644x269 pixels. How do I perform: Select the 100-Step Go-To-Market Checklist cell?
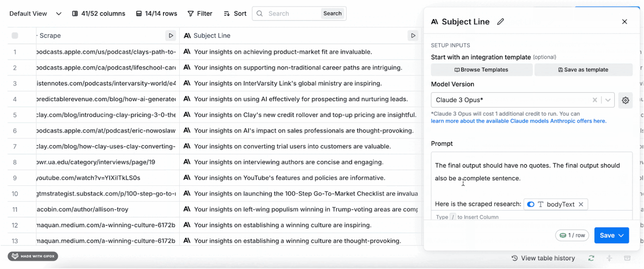[300, 194]
